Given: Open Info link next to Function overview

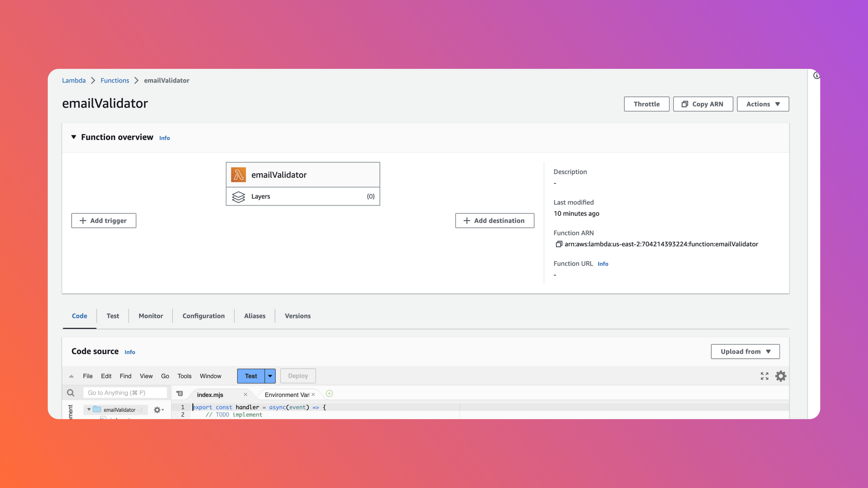Looking at the screenshot, I should (164, 138).
